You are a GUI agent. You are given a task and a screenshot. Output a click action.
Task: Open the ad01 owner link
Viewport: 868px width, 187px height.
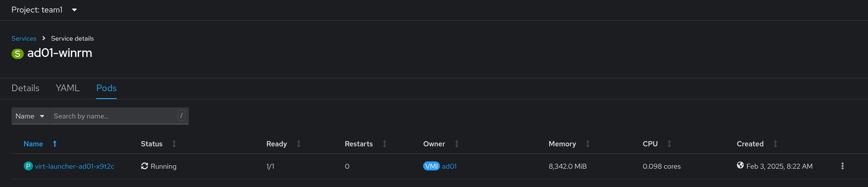click(x=449, y=166)
